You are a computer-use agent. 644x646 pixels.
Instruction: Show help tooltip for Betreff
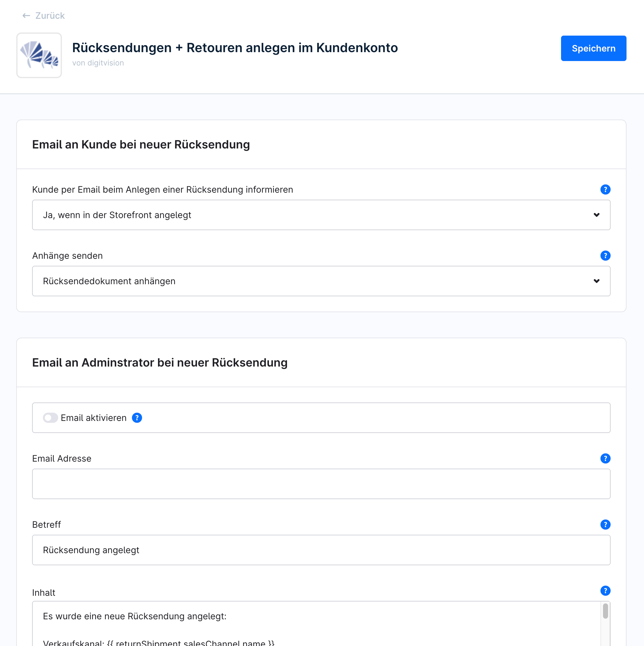click(605, 525)
